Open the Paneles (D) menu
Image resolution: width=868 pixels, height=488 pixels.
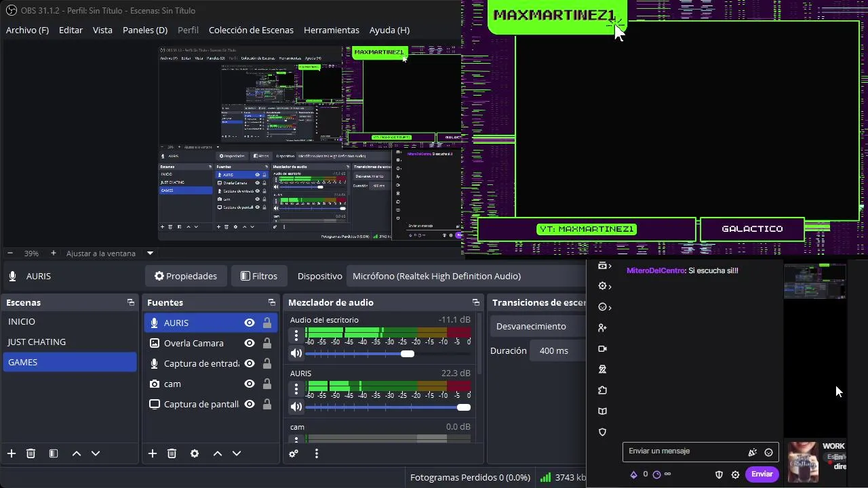tap(145, 30)
